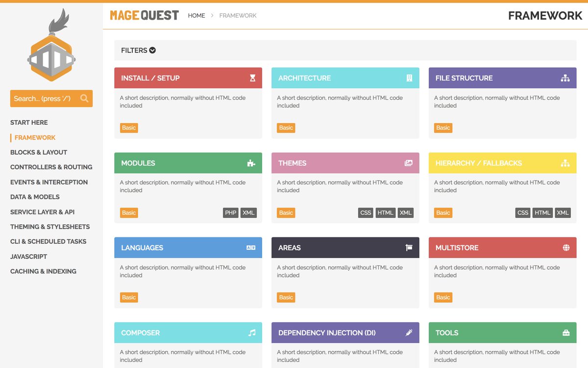The height and width of the screenshot is (368, 588).
Task: Open the START HERE page
Action: (28, 122)
